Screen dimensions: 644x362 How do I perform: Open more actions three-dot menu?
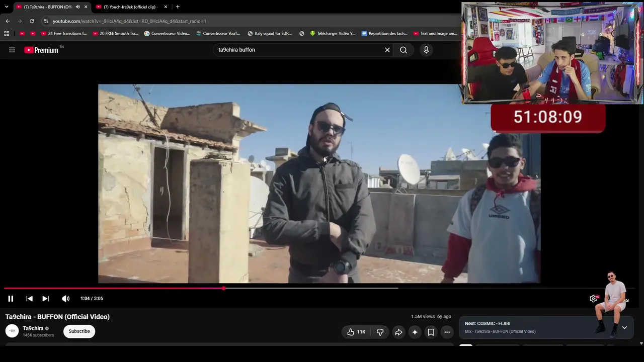(x=447, y=332)
